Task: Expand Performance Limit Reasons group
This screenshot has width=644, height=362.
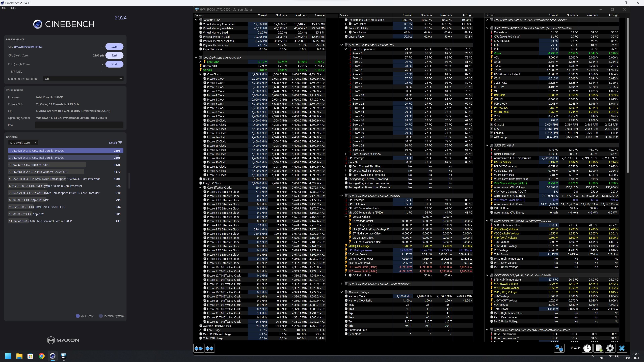Action: [487, 20]
